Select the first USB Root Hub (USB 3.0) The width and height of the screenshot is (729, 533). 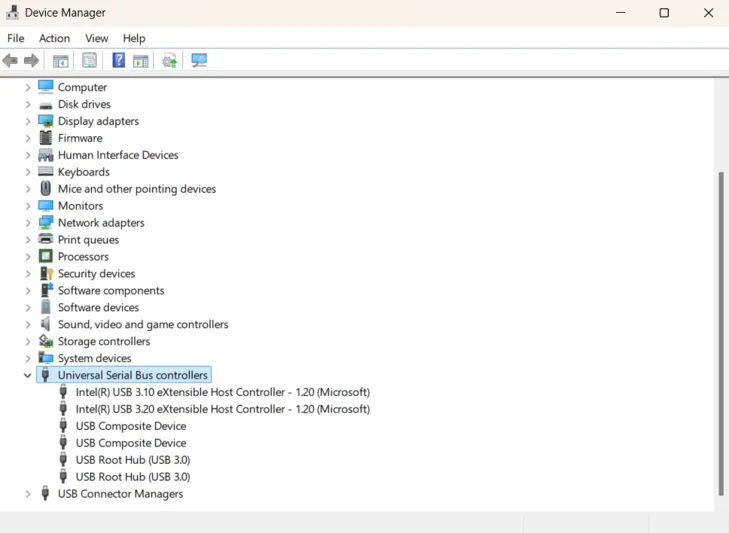[133, 460]
